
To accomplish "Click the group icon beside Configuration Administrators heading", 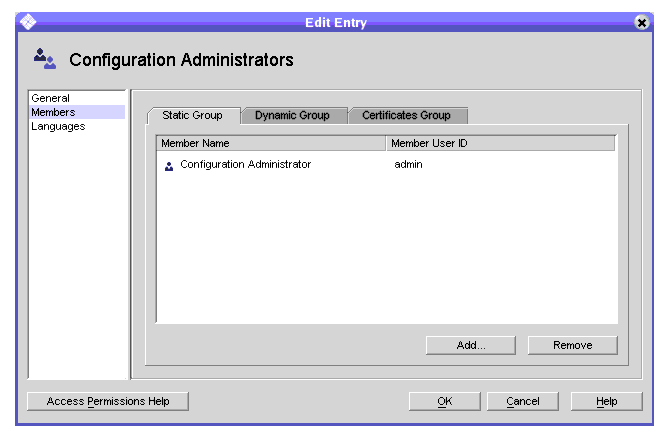I will tap(45, 59).
